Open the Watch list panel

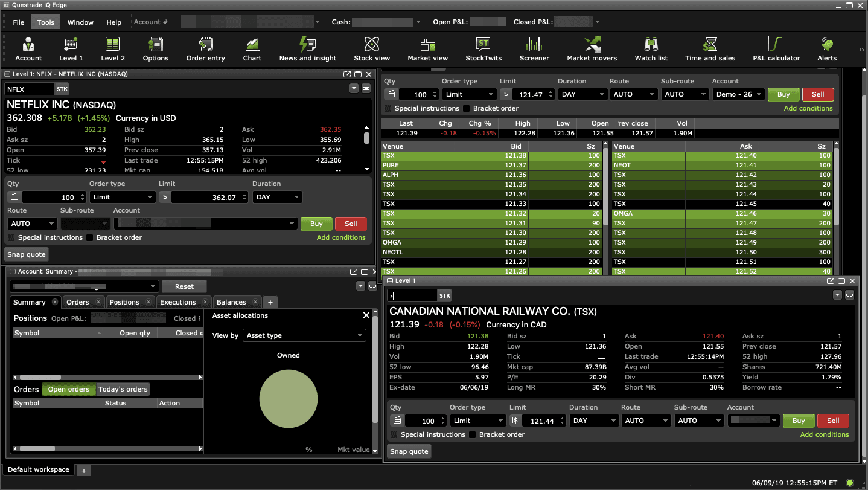point(651,48)
